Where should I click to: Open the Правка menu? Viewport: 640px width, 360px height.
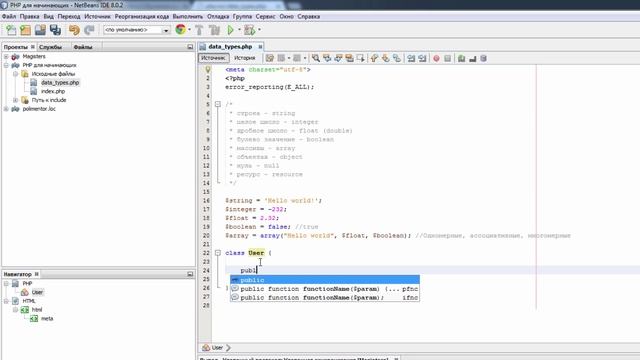29,17
